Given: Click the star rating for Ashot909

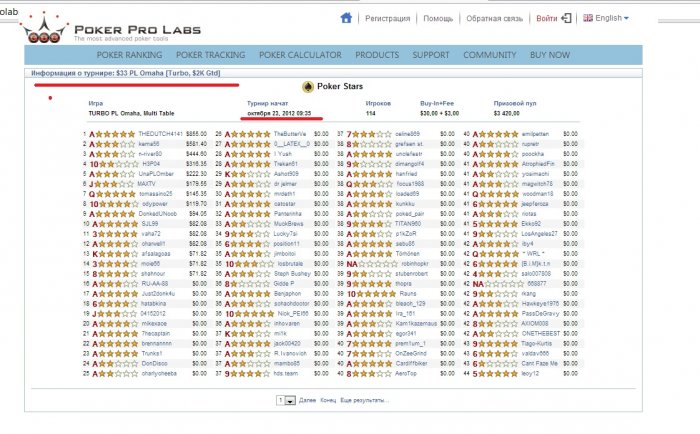Looking at the screenshot, I should click(251, 174).
